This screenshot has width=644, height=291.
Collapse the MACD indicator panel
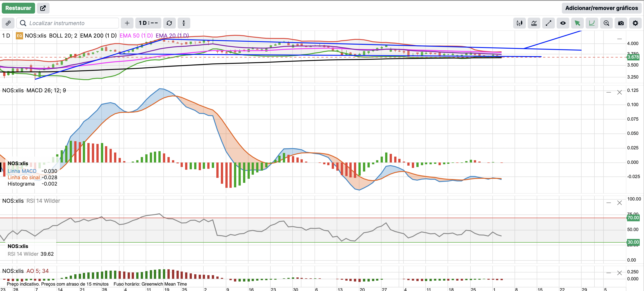[608, 93]
